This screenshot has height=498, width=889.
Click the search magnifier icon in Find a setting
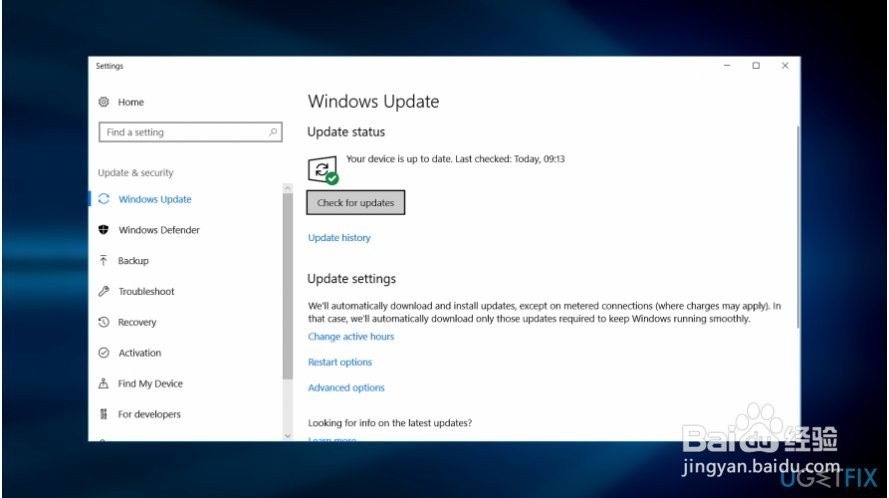273,132
